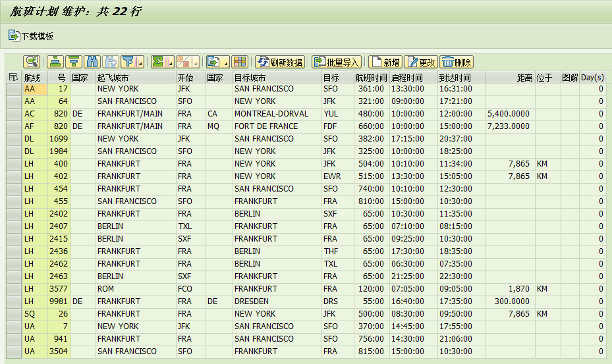The width and height of the screenshot is (612, 364).
Task: Click FORT DE FRANCE destination cell
Action: (277, 126)
